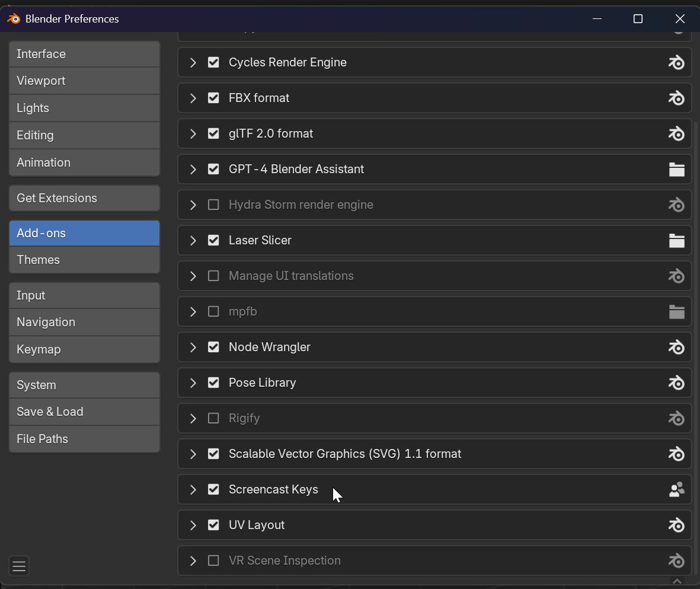Enable the Rigify add-on checkbox
The image size is (700, 589).
click(x=213, y=418)
